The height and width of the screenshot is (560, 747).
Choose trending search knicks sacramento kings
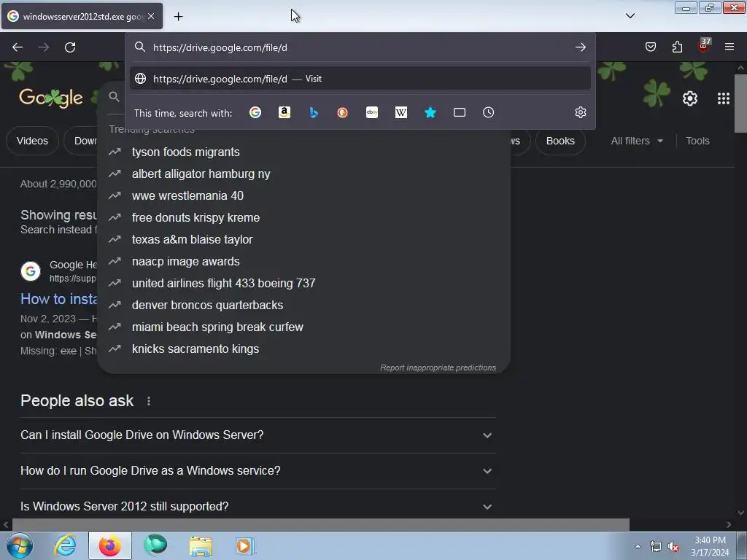point(303,349)
